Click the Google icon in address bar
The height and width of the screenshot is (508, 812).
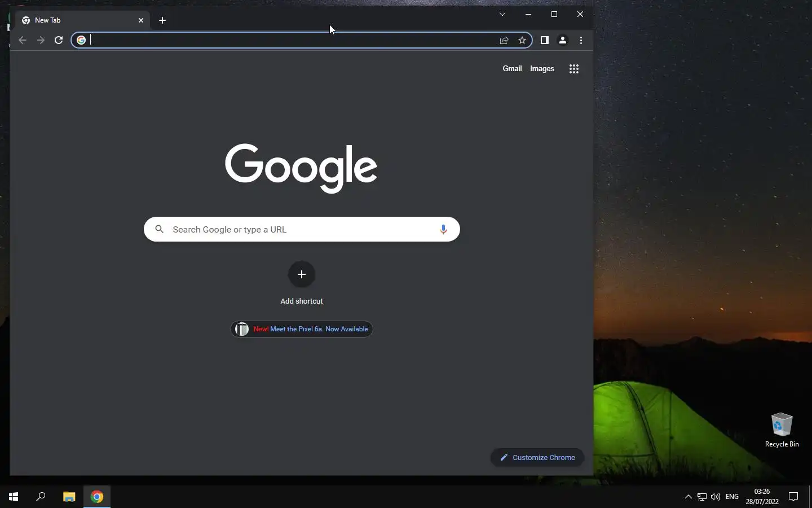[x=81, y=40]
